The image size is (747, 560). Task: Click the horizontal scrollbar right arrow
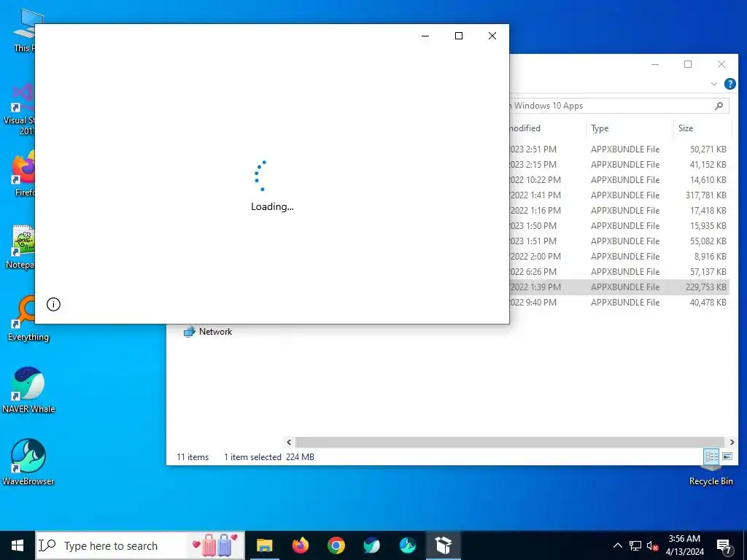pyautogui.click(x=732, y=443)
